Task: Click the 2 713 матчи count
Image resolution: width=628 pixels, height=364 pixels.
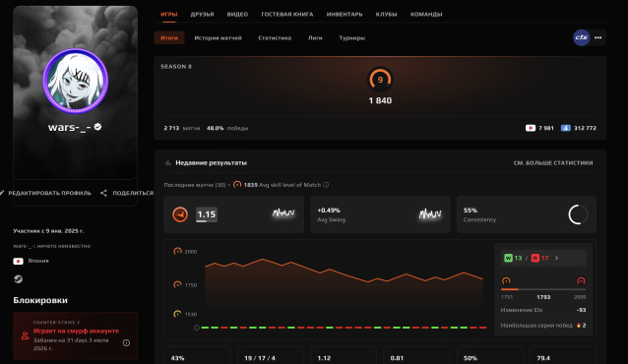Action: point(182,128)
